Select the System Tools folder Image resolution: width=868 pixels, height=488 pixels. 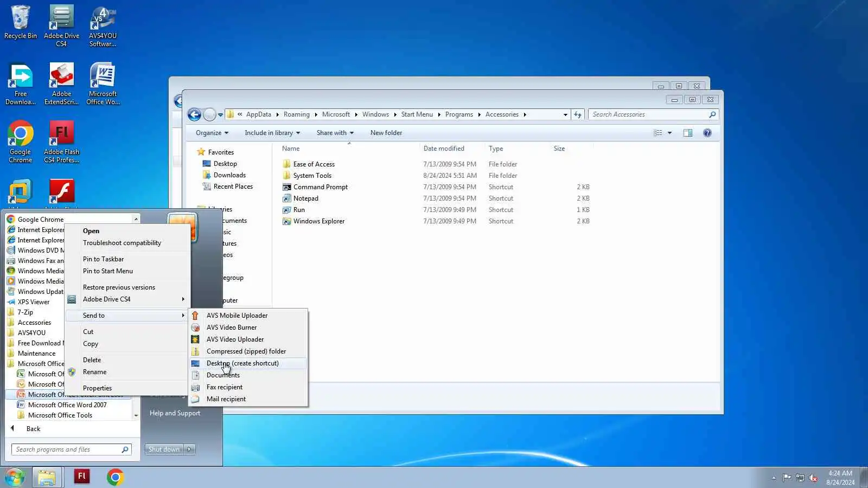tap(307, 176)
